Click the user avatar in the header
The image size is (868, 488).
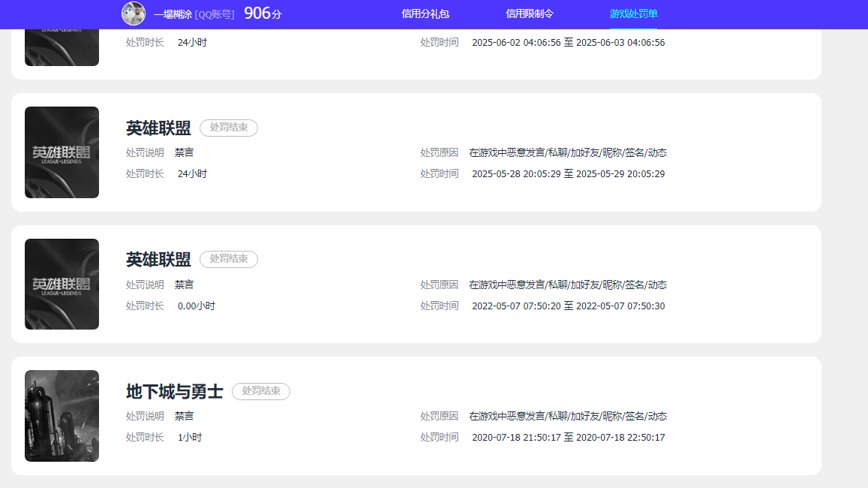point(134,14)
